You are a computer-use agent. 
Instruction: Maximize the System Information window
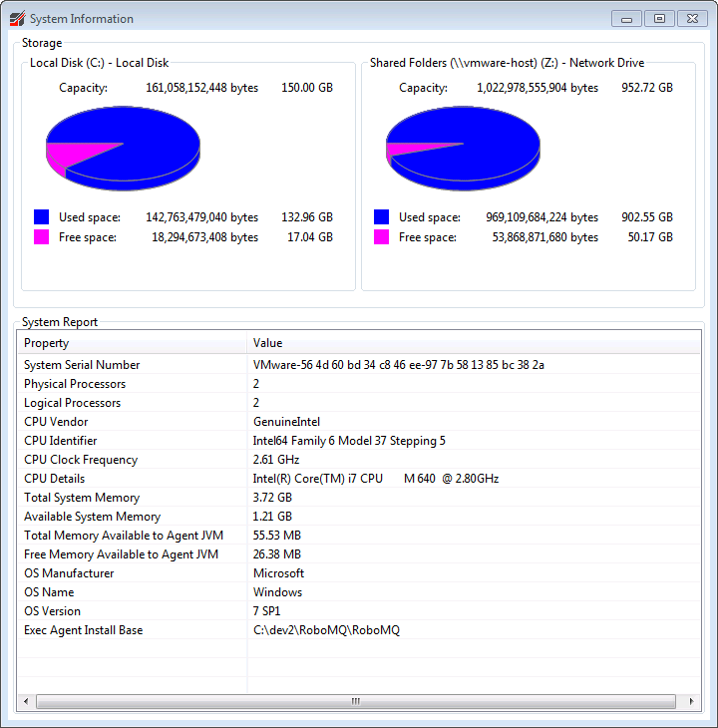(x=659, y=18)
